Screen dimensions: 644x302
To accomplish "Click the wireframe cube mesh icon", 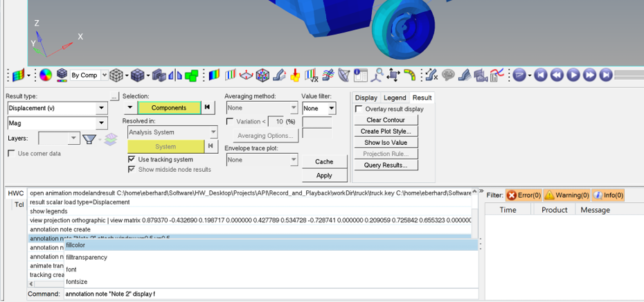I will 118,75.
